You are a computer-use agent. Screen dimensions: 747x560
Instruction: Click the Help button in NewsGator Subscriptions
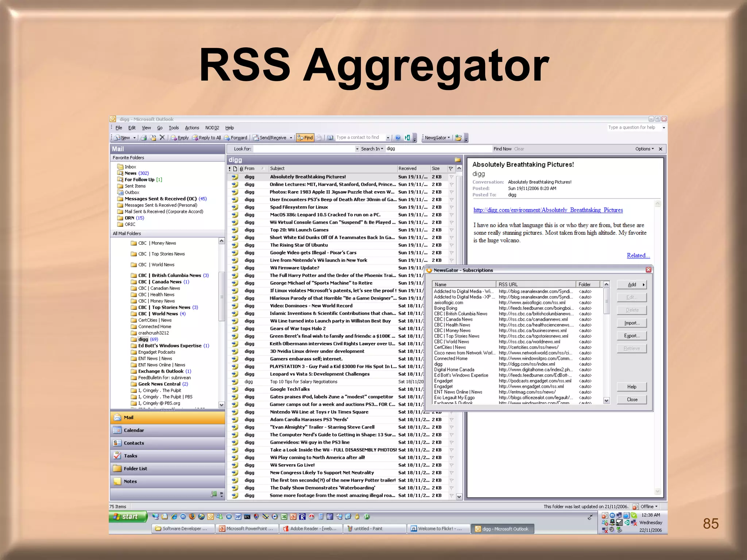pyautogui.click(x=632, y=387)
